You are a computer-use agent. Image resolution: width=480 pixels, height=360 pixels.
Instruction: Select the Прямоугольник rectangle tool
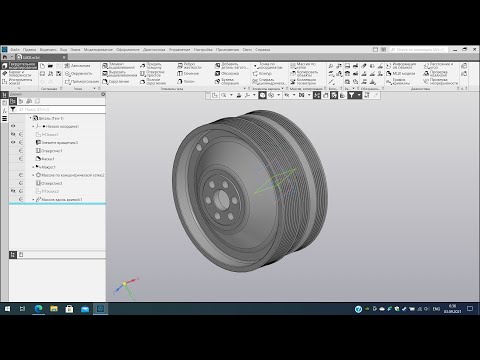point(82,81)
